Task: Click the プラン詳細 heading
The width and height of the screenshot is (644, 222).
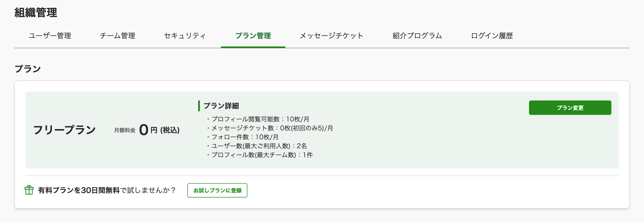Action: coord(221,106)
